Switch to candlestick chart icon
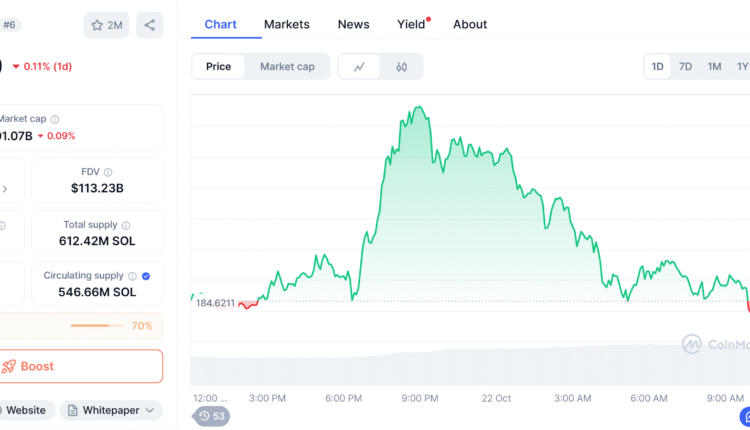Image resolution: width=750 pixels, height=430 pixels. click(x=402, y=67)
